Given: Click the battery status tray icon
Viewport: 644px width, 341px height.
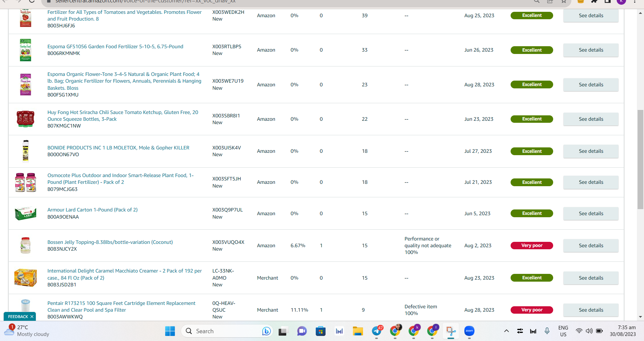Looking at the screenshot, I should click(x=599, y=331).
